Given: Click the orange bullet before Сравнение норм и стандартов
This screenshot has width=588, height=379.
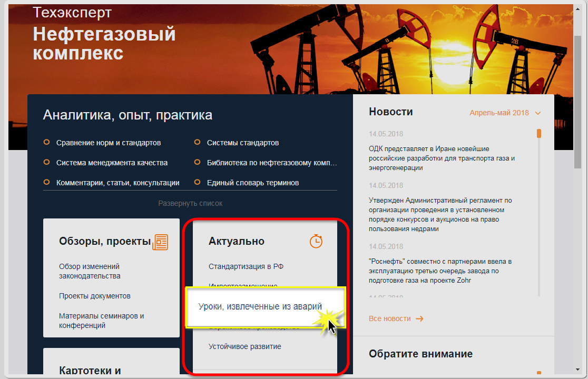Looking at the screenshot, I should [x=46, y=143].
